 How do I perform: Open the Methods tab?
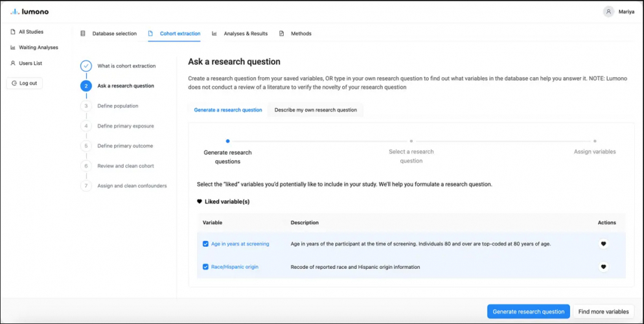coord(295,34)
